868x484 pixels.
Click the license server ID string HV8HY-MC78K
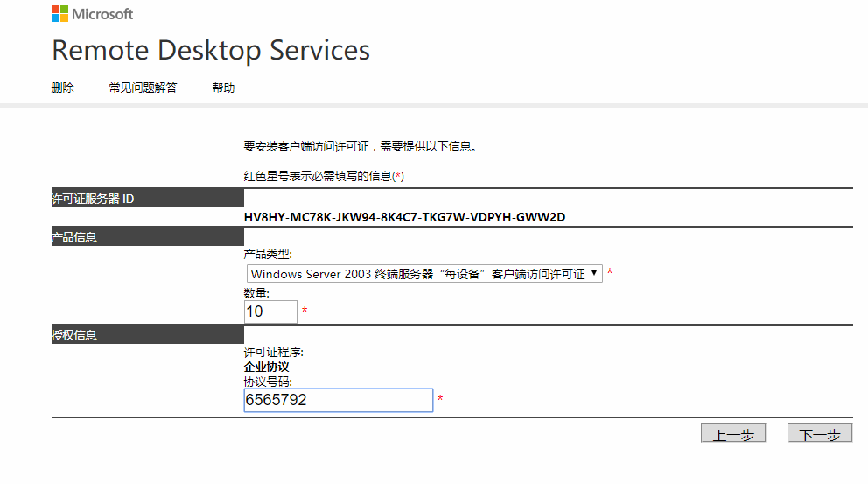tap(404, 217)
